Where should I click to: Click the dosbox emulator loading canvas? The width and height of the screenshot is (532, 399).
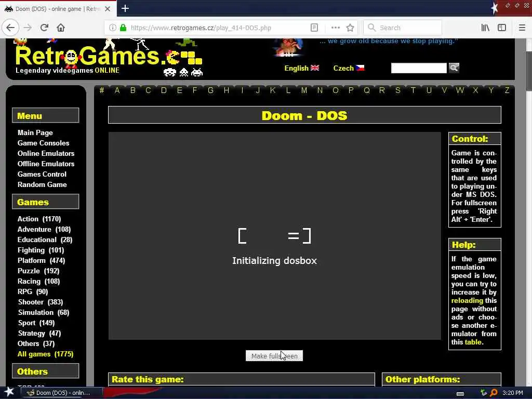(x=274, y=236)
